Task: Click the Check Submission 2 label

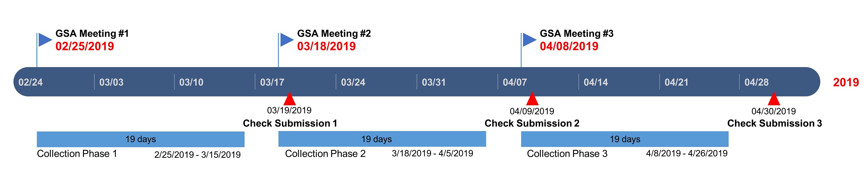Action: tap(532, 123)
